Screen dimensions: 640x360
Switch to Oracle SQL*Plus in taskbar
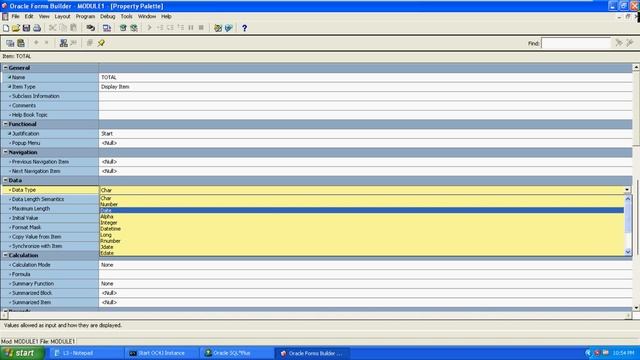(x=237, y=353)
